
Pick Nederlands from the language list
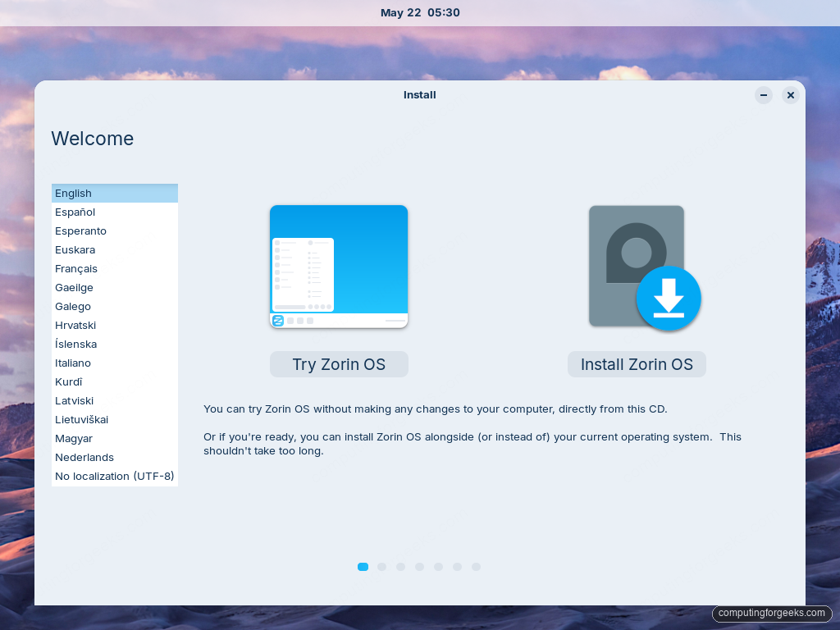pos(115,458)
